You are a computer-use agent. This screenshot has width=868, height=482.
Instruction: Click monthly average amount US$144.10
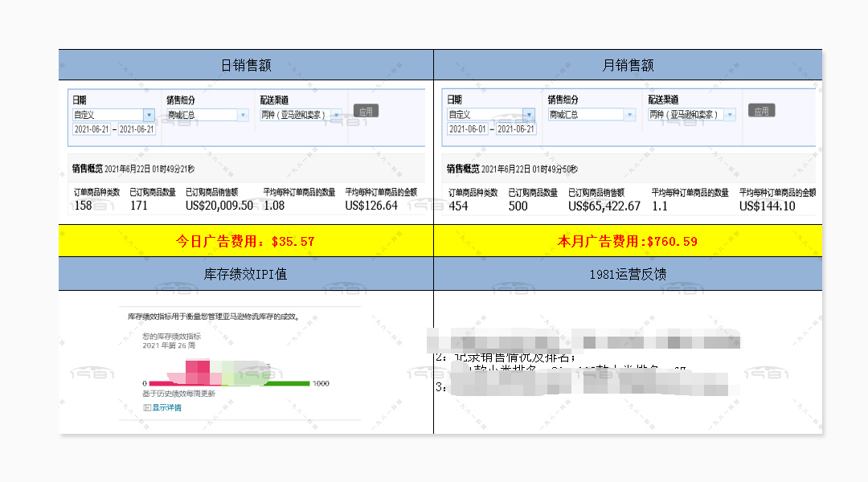point(768,206)
